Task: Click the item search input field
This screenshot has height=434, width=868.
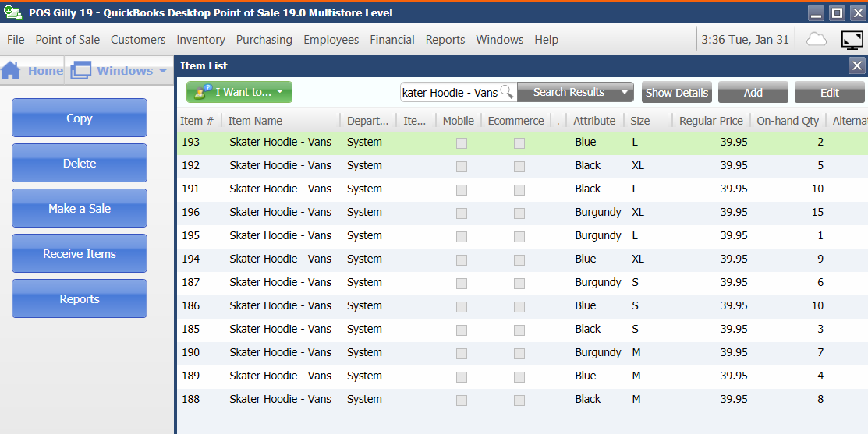Action: pyautogui.click(x=451, y=92)
